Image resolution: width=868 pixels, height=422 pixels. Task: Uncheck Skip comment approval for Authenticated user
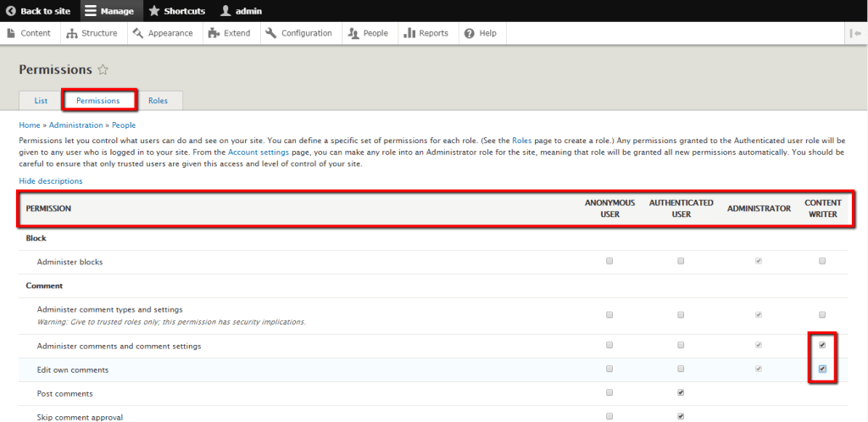click(x=681, y=416)
